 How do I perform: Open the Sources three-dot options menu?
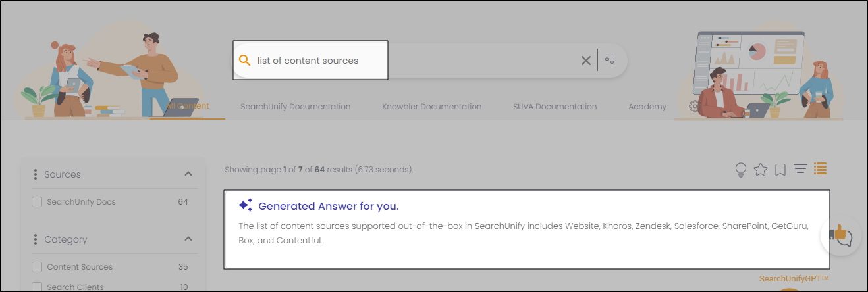(x=35, y=174)
